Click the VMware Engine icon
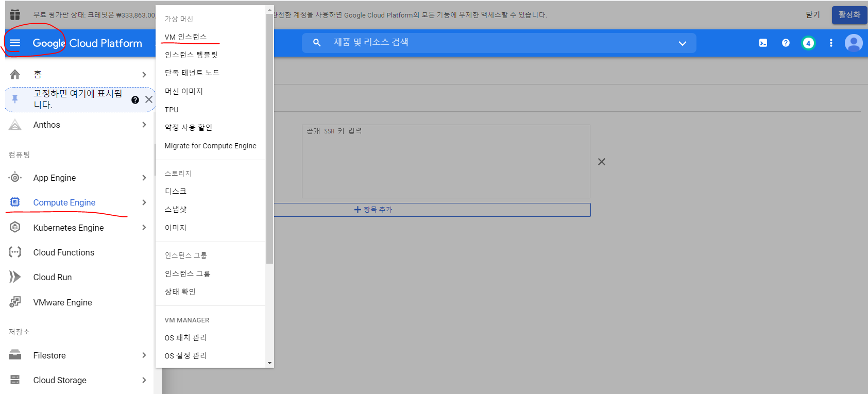Viewport: 868px width, 394px height. tap(15, 302)
